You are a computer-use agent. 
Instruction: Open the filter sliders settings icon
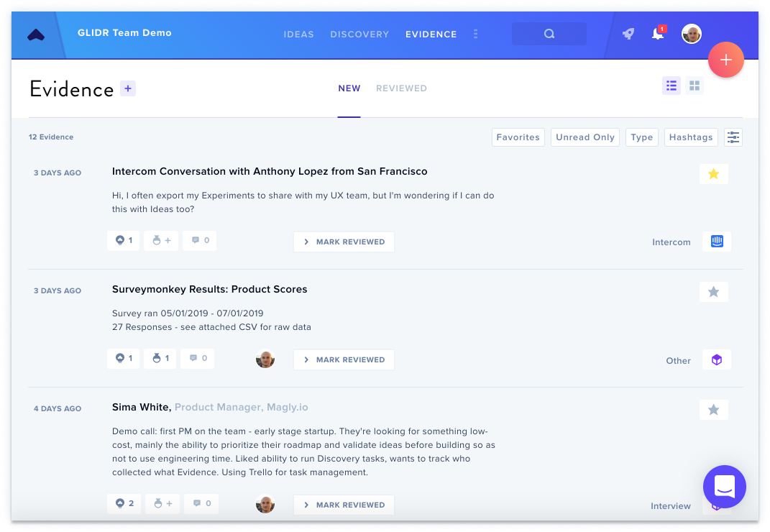point(733,137)
